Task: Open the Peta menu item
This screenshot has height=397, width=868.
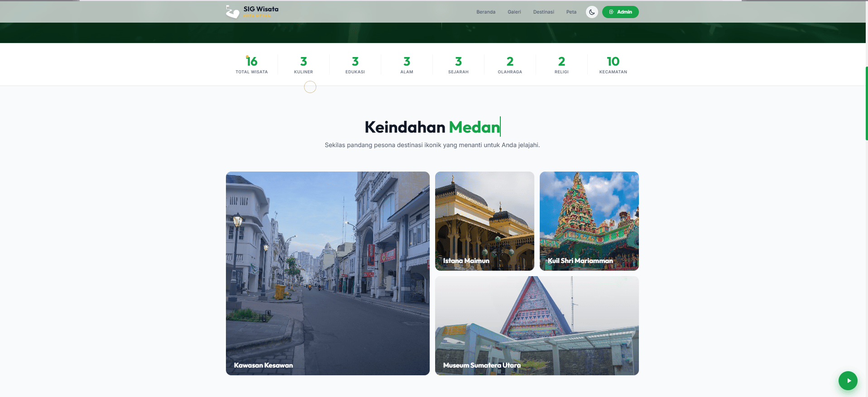Action: pos(571,12)
